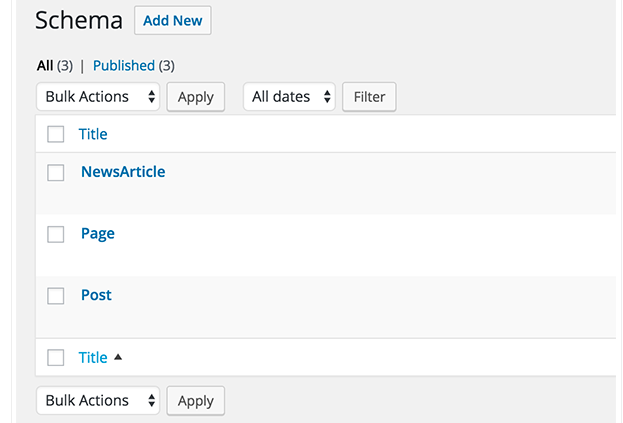Click the sort arrow beside footer Title

(x=118, y=357)
